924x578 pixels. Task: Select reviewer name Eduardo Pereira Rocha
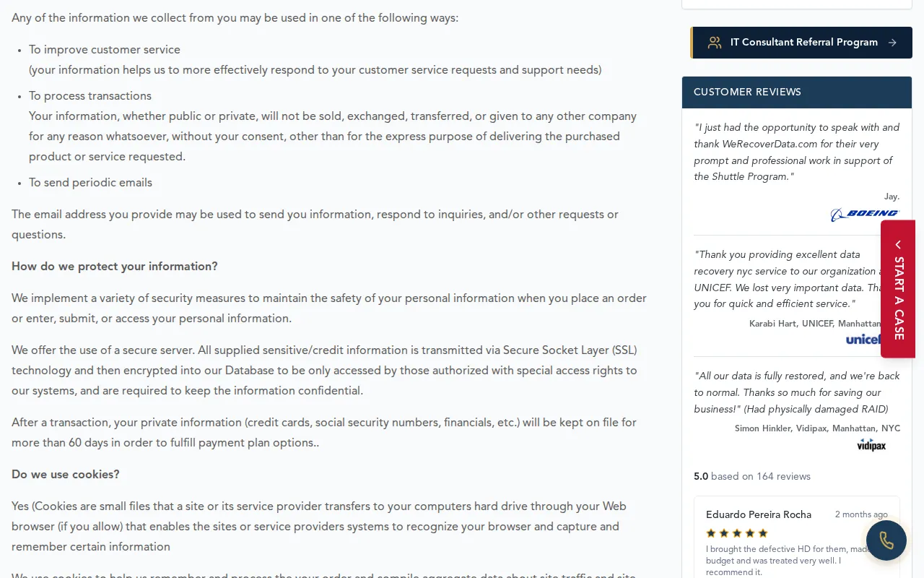pyautogui.click(x=759, y=514)
